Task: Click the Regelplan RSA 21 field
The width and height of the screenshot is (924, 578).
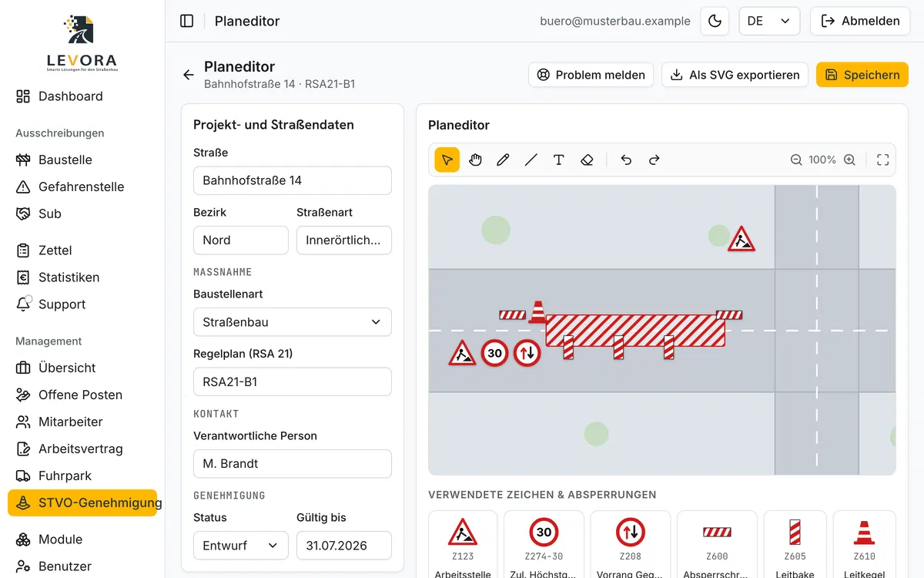Action: point(293,381)
